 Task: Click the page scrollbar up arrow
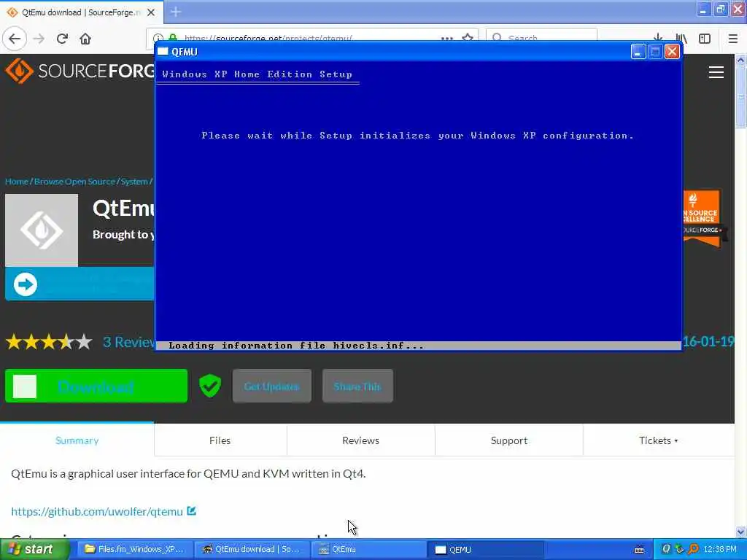point(740,60)
